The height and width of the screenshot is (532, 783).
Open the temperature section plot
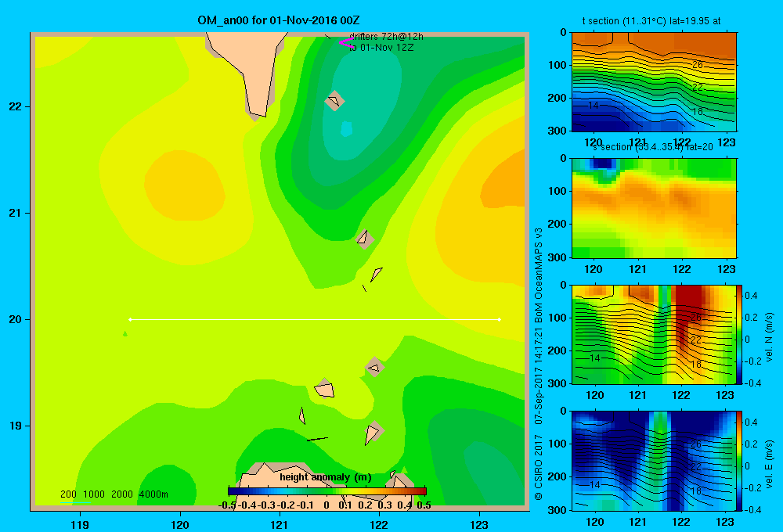pyautogui.click(x=654, y=82)
